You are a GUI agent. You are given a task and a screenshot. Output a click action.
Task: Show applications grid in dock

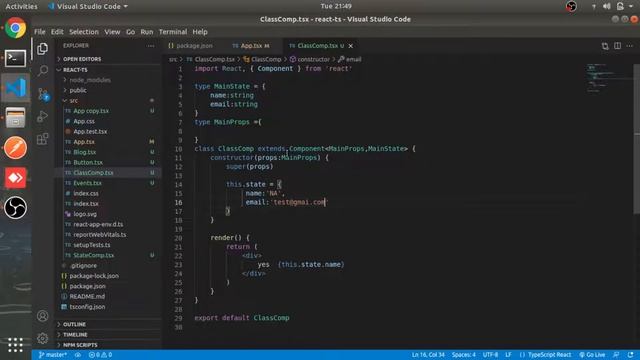tap(15, 345)
